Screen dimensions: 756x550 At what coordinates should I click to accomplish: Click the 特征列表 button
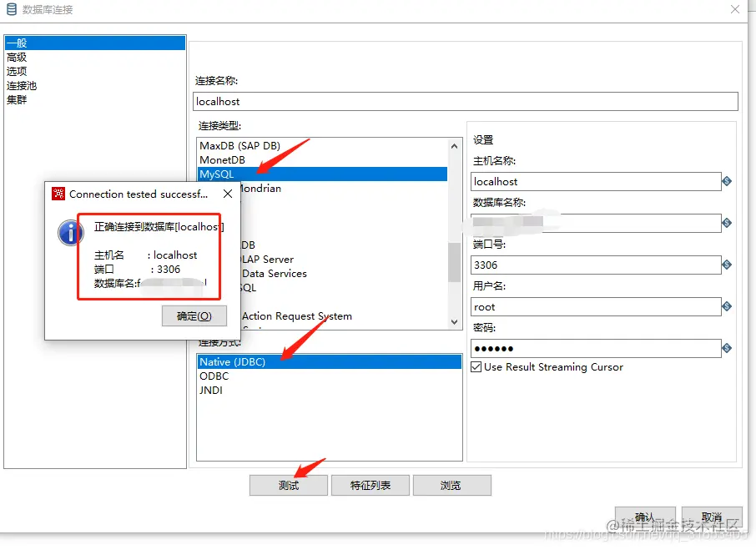tap(370, 486)
